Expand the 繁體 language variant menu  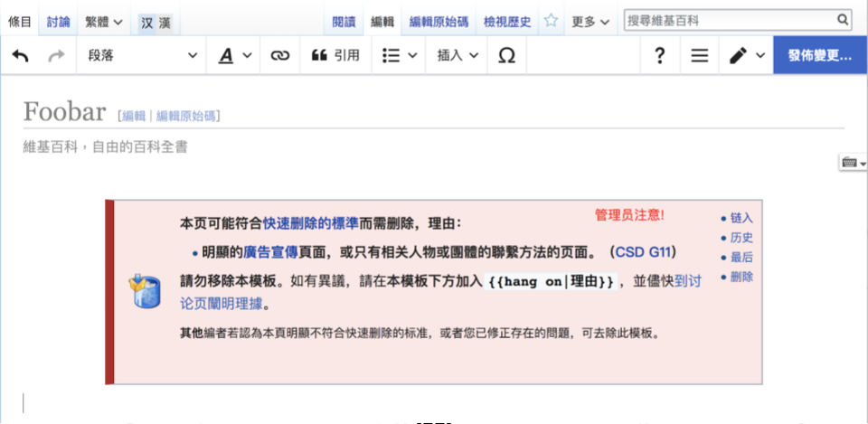[x=103, y=22]
